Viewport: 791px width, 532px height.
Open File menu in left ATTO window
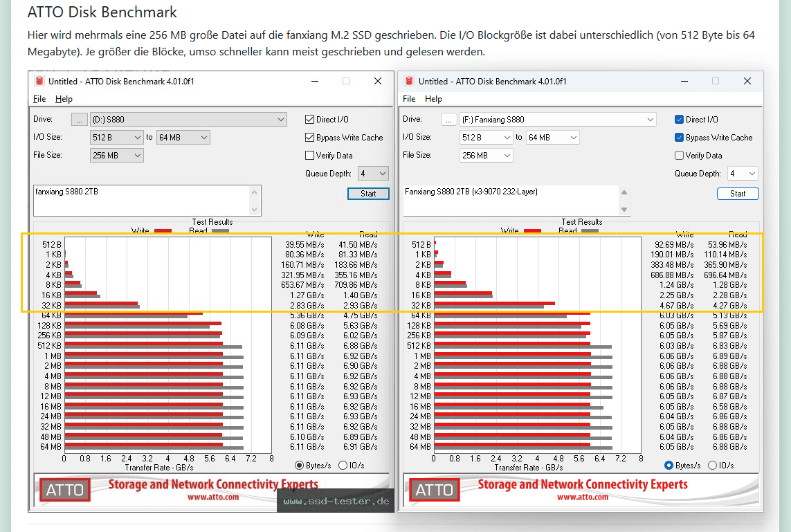click(x=39, y=99)
